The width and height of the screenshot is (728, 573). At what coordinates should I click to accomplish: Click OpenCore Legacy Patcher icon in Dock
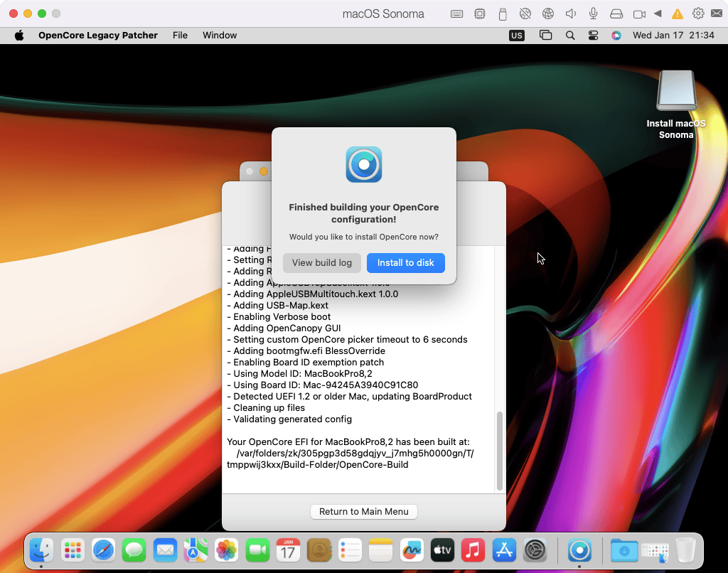(x=580, y=550)
